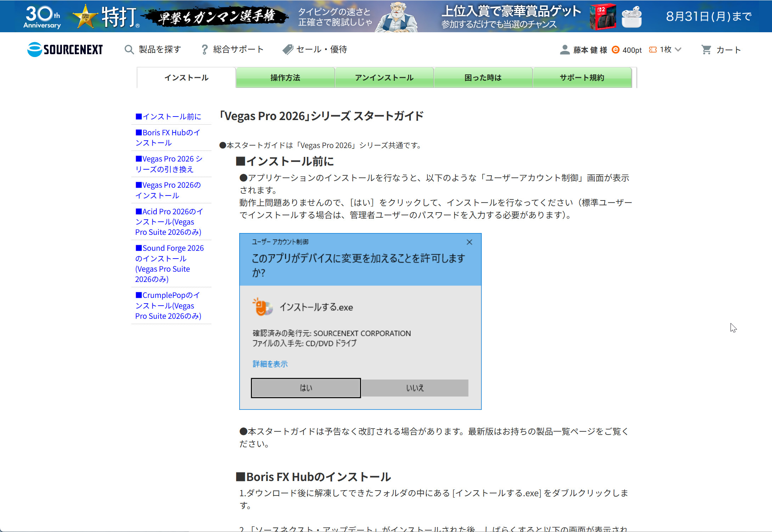Switch to the アンインストール tab
This screenshot has width=772, height=532.
pyautogui.click(x=384, y=78)
